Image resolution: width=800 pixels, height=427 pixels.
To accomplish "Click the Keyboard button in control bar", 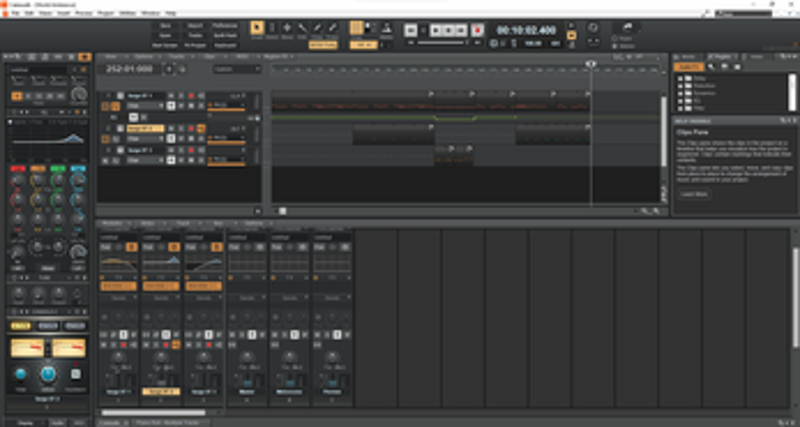I will [225, 45].
